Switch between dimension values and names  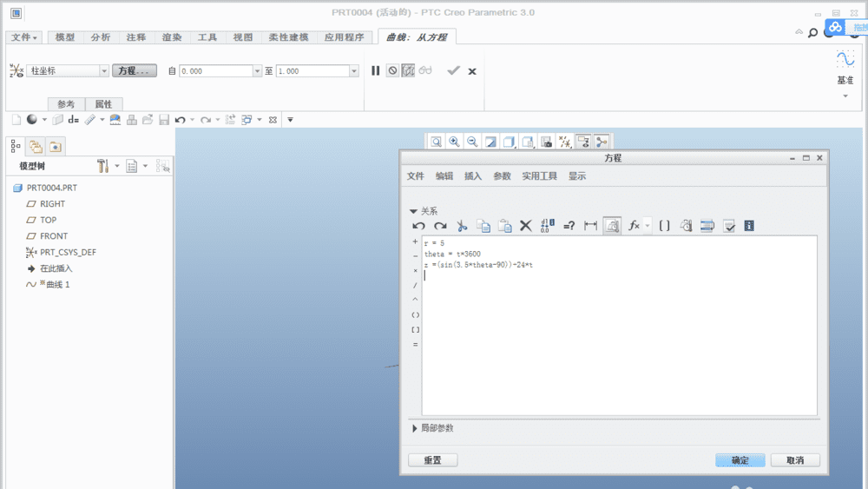click(548, 226)
